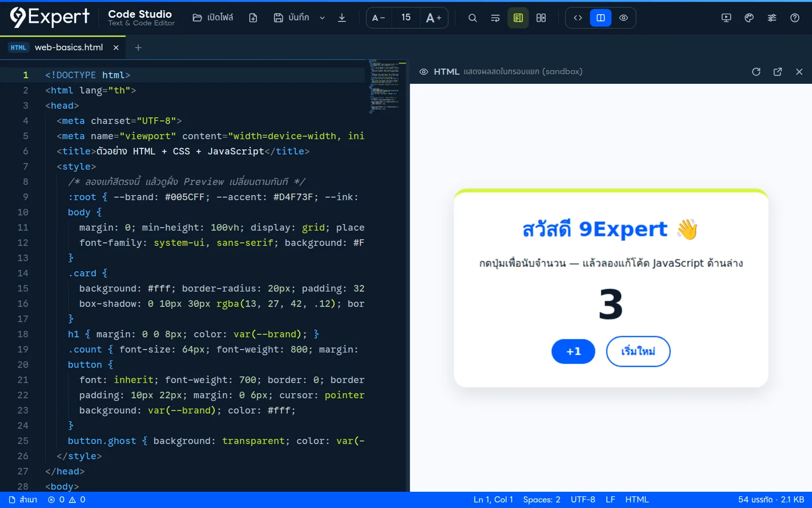Switch to code-only view
This screenshot has height=508, width=812.
(x=578, y=18)
